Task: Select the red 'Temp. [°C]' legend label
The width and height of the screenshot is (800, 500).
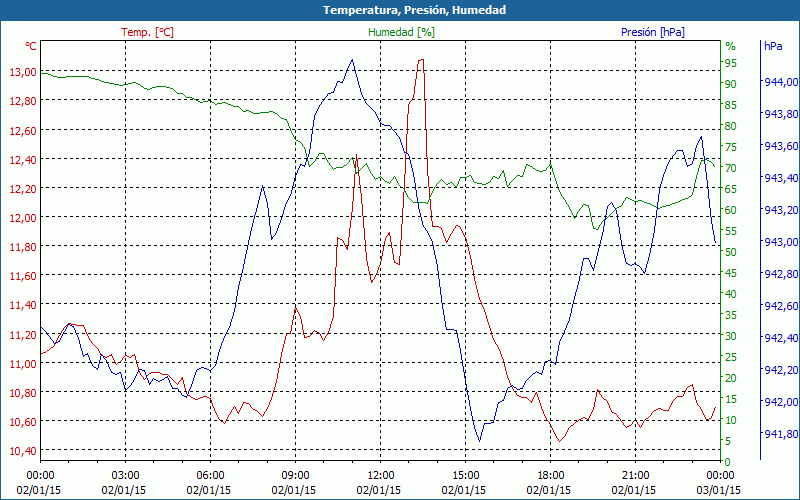Action: 147,32
